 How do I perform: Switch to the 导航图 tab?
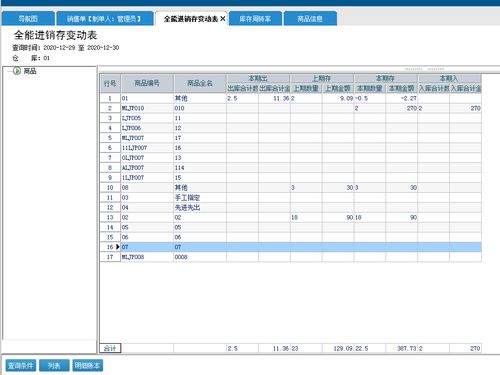tap(28, 19)
